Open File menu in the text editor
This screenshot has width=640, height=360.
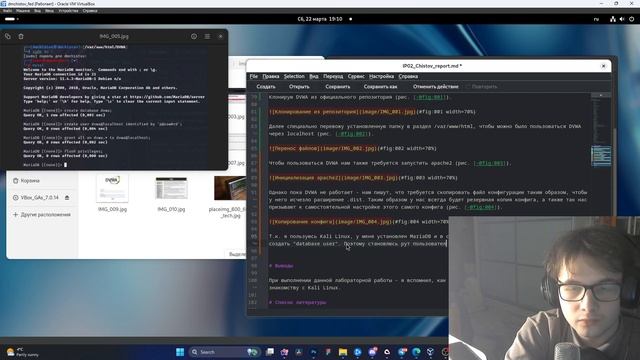coord(253,76)
